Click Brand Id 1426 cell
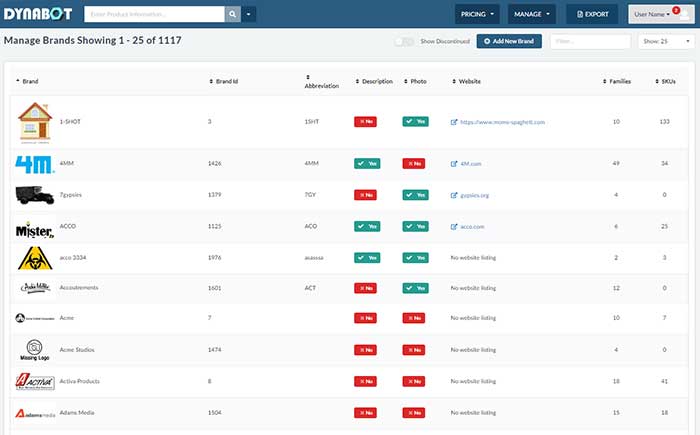 214,163
